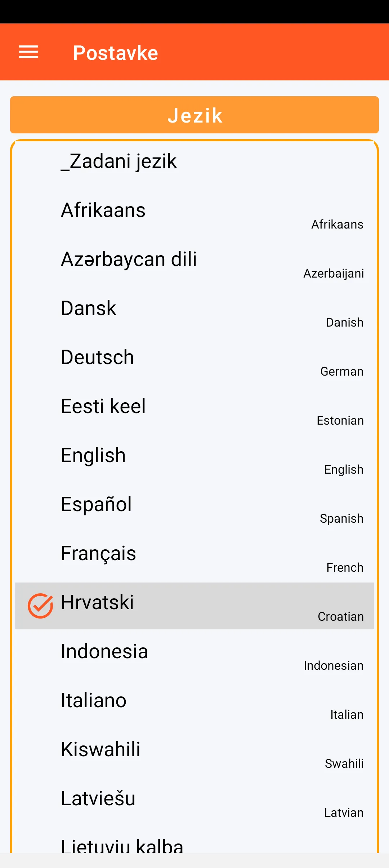389x868 pixels.
Task: Select the partially visible Lietuvių kalba
Action: coord(122,845)
